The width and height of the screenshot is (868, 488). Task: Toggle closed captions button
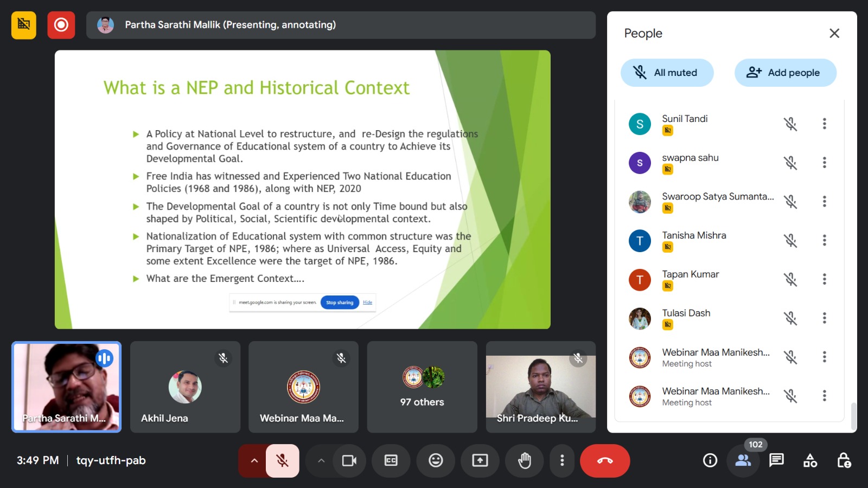point(391,461)
